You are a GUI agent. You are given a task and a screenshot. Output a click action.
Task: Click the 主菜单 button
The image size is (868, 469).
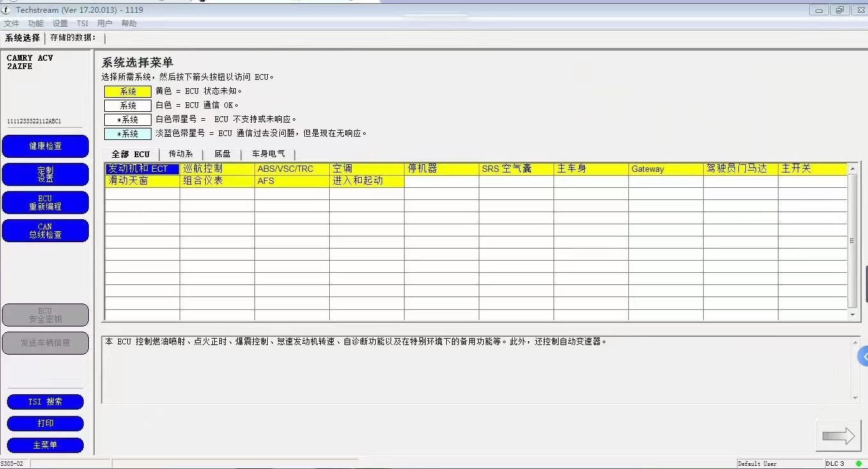(45, 445)
